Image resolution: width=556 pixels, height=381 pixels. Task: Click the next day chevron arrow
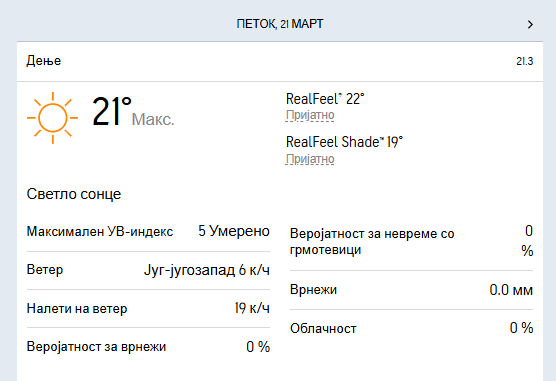pyautogui.click(x=530, y=24)
